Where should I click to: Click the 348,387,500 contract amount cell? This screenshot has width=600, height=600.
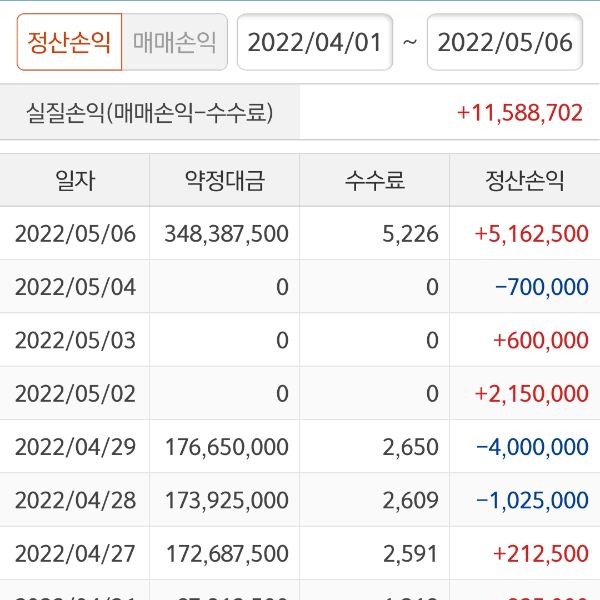click(x=226, y=234)
